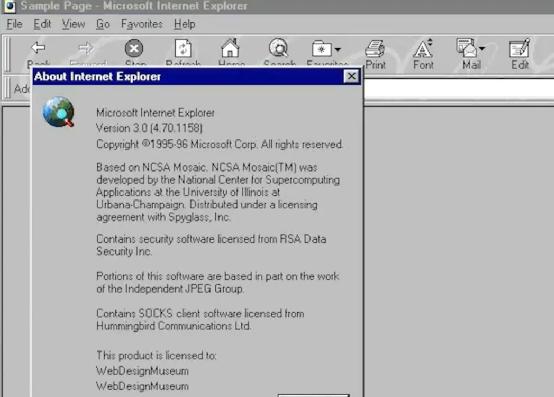
Task: Change text size with the Font icon
Action: 423,48
